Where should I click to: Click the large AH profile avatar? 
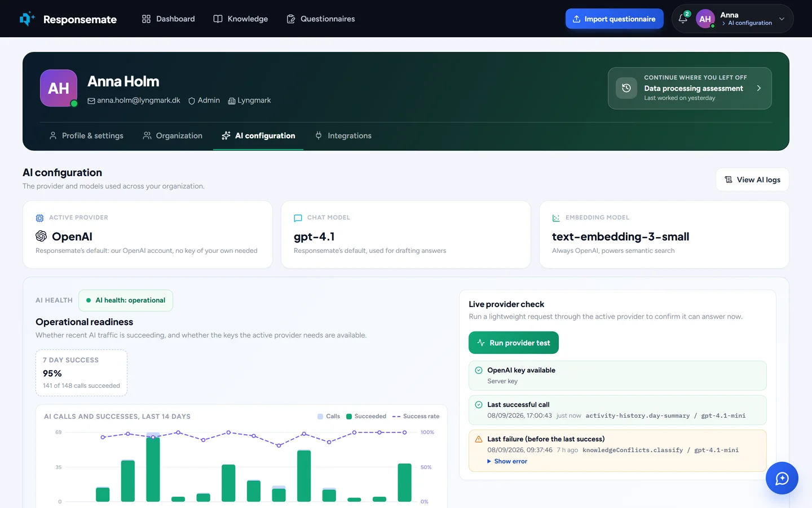pyautogui.click(x=59, y=88)
